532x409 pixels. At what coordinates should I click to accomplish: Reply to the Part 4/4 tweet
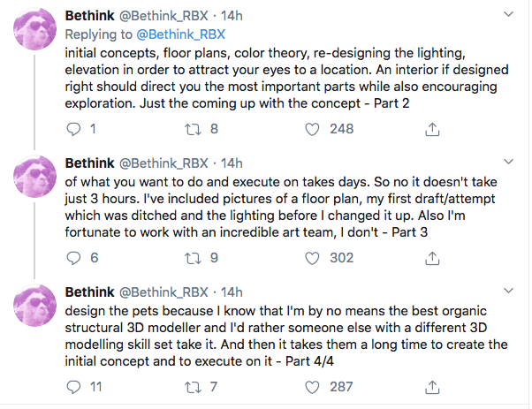tap(73, 386)
